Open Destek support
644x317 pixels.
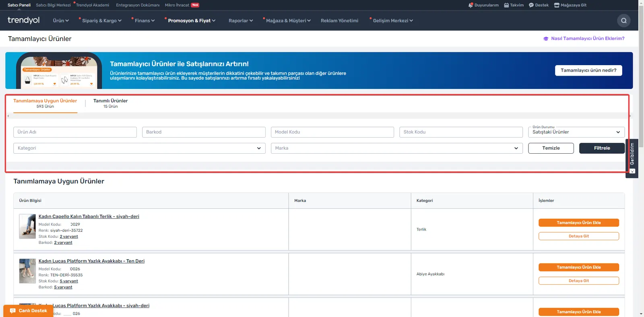(539, 5)
